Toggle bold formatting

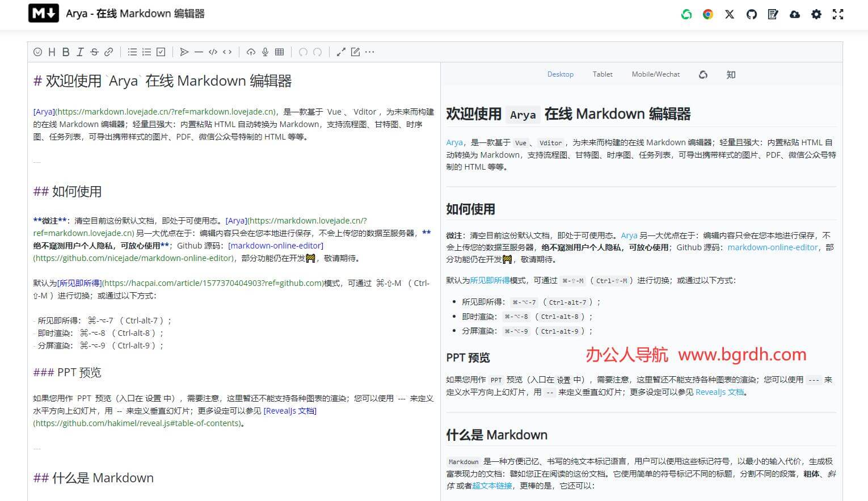[x=66, y=52]
